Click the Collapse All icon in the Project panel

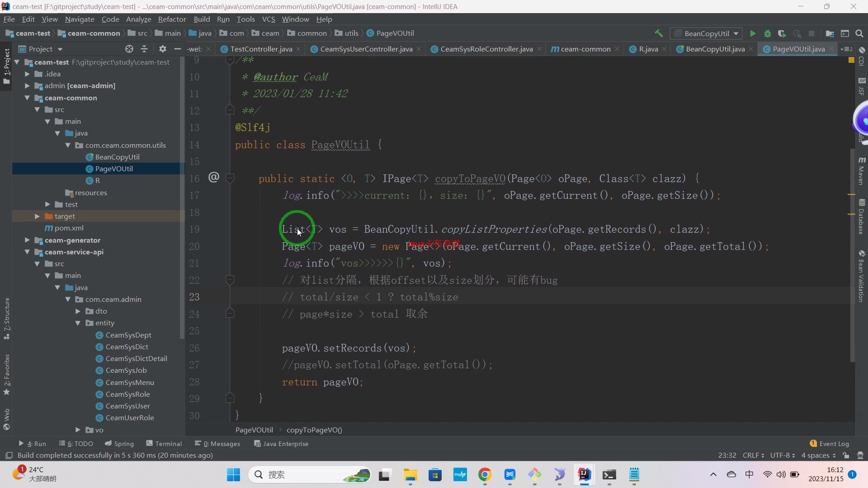click(x=144, y=49)
